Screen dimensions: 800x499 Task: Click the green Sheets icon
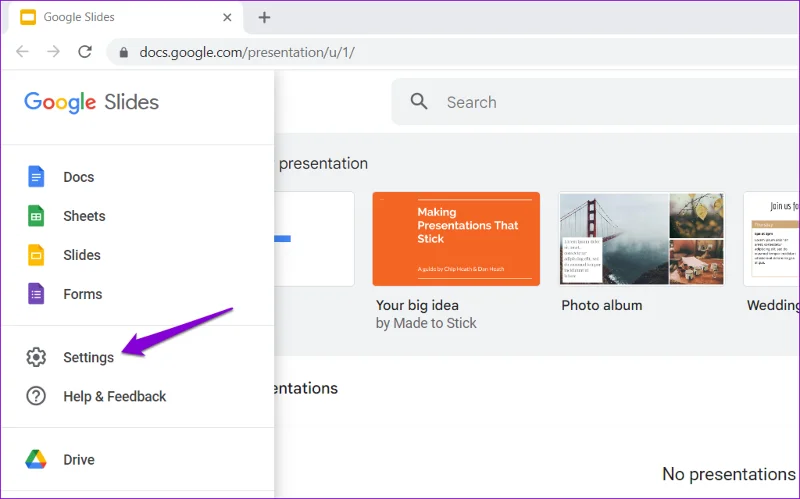[36, 216]
